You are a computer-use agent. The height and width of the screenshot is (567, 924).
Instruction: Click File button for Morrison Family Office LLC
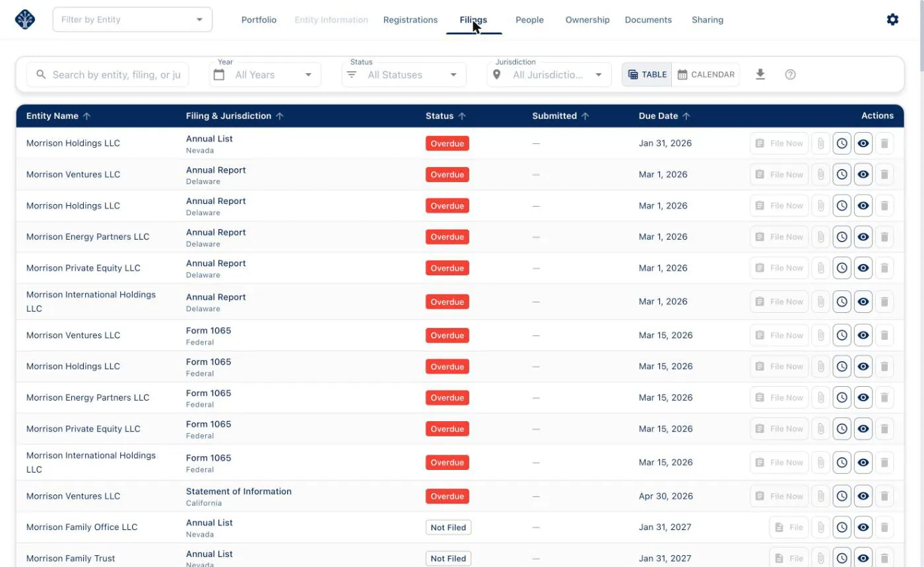[789, 527]
